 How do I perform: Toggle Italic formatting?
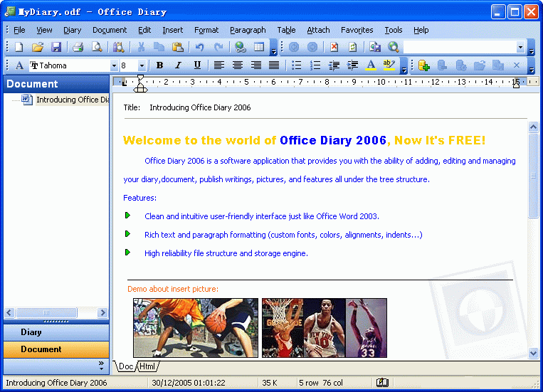(179, 65)
